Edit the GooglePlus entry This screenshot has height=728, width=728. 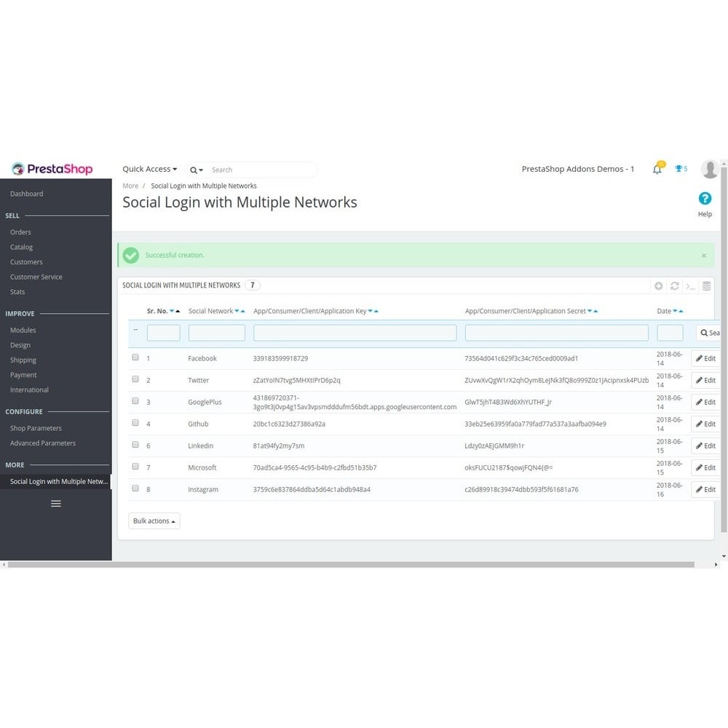(x=705, y=402)
